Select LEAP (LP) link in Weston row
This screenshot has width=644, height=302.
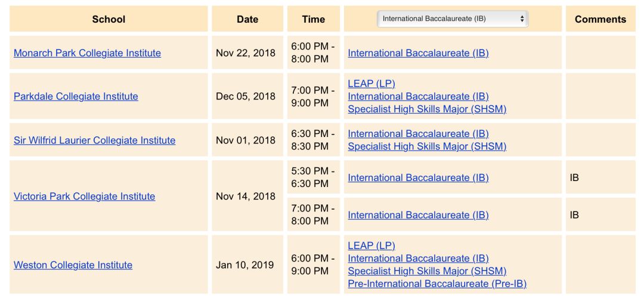click(x=371, y=246)
